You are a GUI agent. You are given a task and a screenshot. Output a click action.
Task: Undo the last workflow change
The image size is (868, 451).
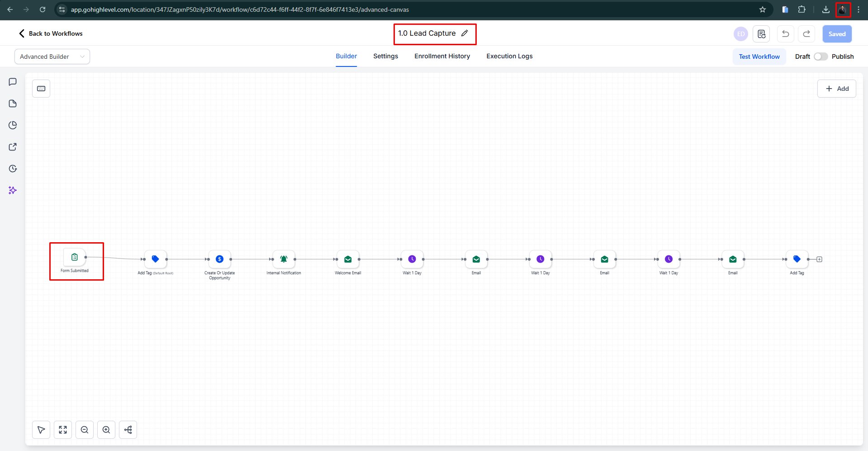[x=786, y=34]
